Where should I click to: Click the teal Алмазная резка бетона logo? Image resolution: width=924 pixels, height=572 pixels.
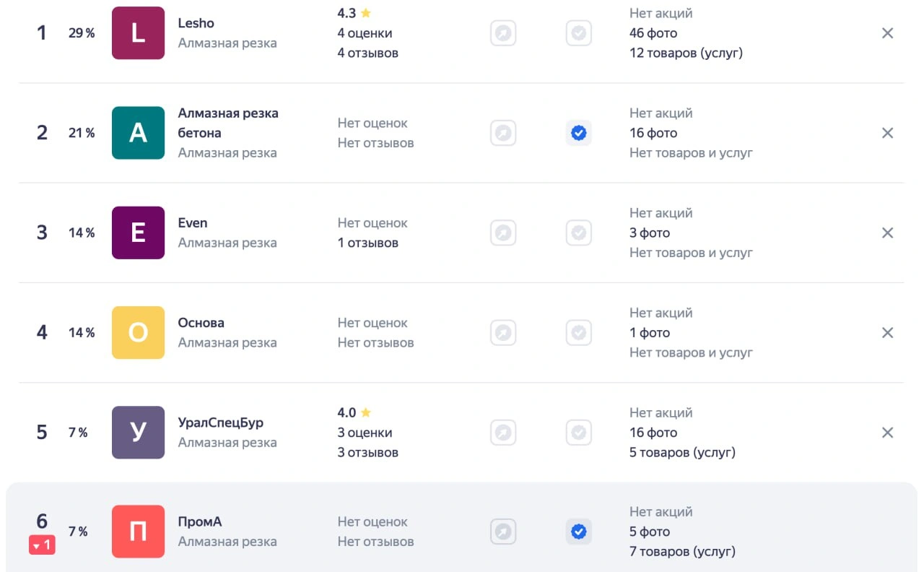138,133
